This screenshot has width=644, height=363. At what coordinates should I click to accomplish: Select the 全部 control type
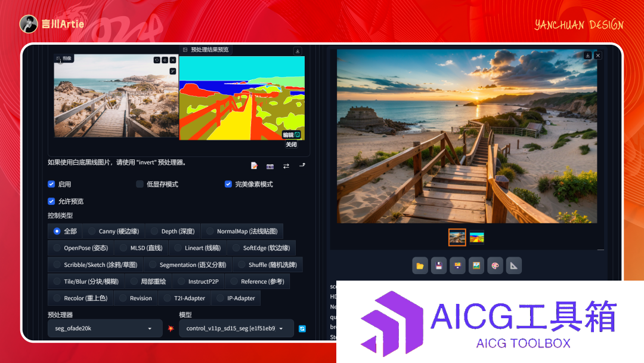point(65,232)
